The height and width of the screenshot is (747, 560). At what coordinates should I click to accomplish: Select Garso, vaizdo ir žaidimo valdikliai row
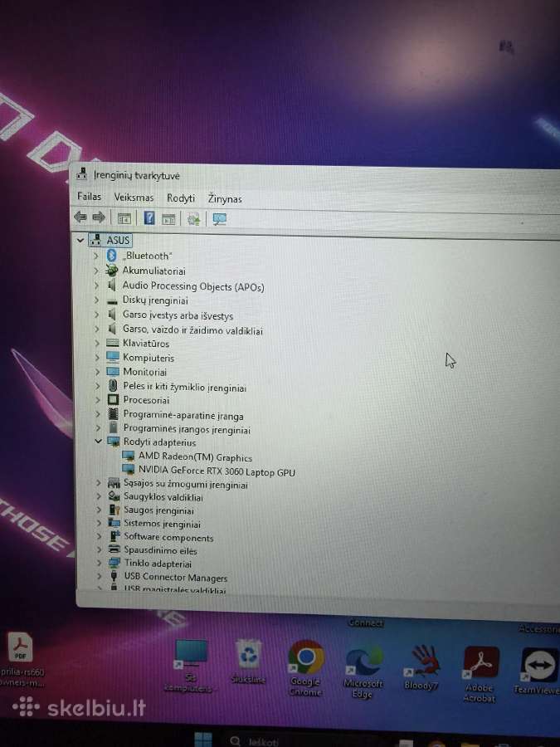(x=192, y=330)
